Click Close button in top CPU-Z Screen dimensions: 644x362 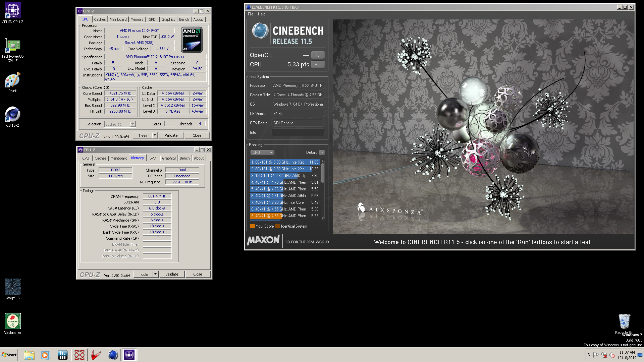197,135
